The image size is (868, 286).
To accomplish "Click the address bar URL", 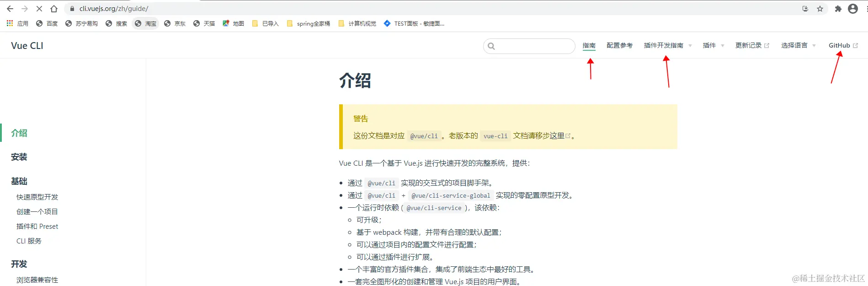I will click(x=114, y=9).
